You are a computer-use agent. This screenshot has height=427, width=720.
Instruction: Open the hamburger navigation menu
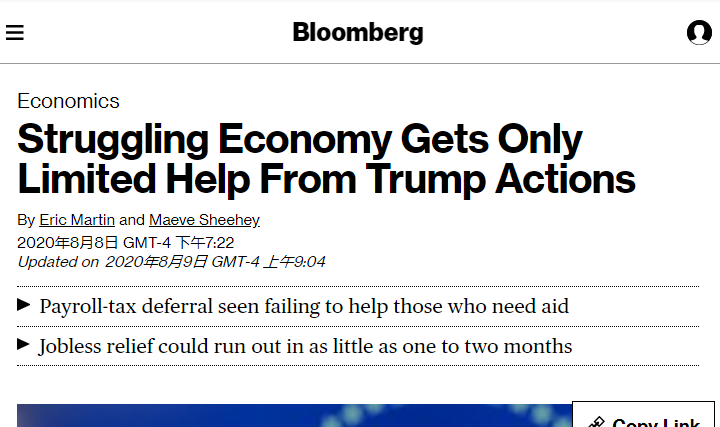[14, 32]
